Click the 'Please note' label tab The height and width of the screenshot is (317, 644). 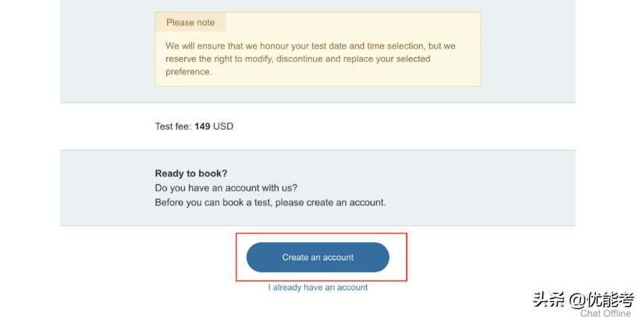190,23
